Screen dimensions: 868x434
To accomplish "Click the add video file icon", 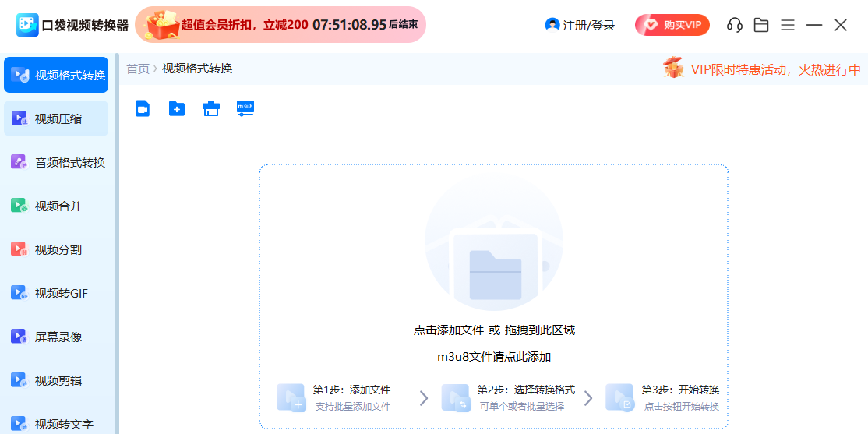I will (x=143, y=108).
